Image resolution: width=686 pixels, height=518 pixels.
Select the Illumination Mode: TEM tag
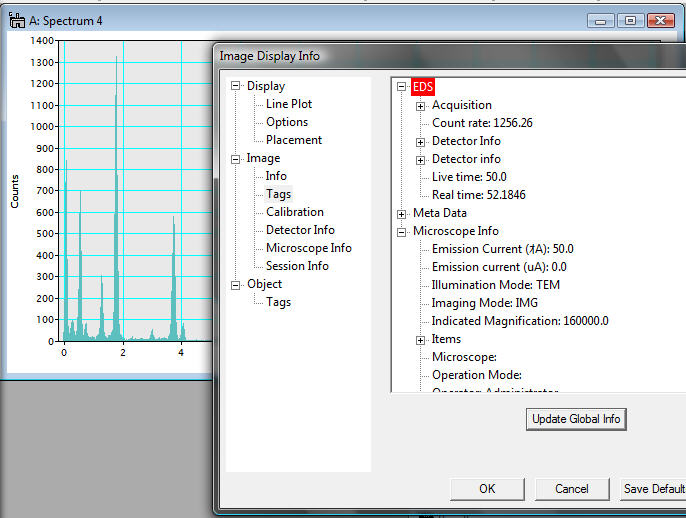tap(496, 285)
